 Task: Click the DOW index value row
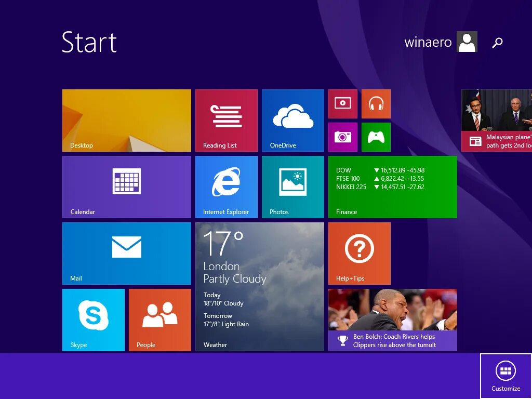click(380, 170)
